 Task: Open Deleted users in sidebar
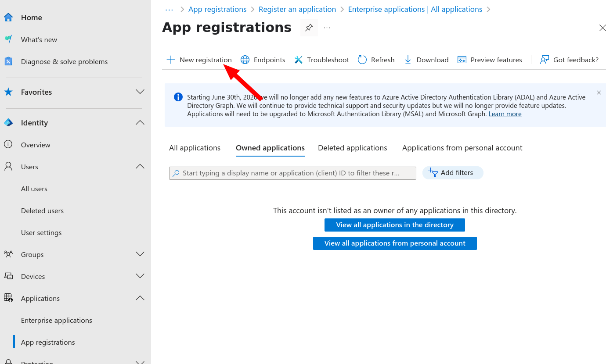click(42, 211)
